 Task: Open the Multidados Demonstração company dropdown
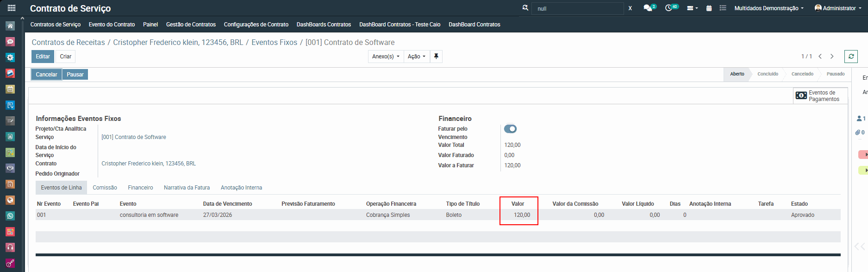coord(768,8)
